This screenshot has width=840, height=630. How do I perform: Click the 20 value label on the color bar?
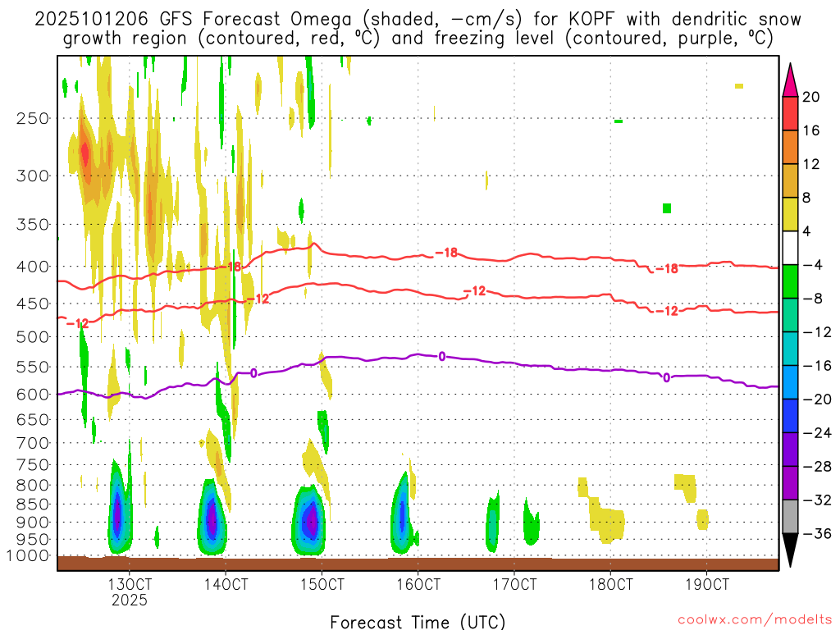click(811, 97)
